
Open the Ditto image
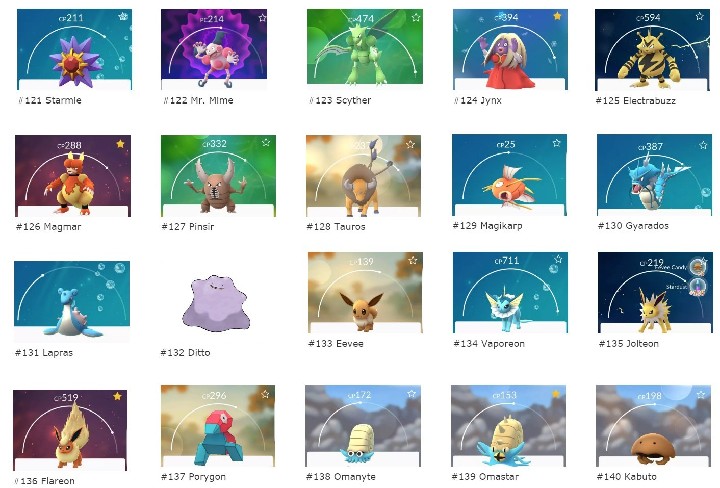click(216, 303)
